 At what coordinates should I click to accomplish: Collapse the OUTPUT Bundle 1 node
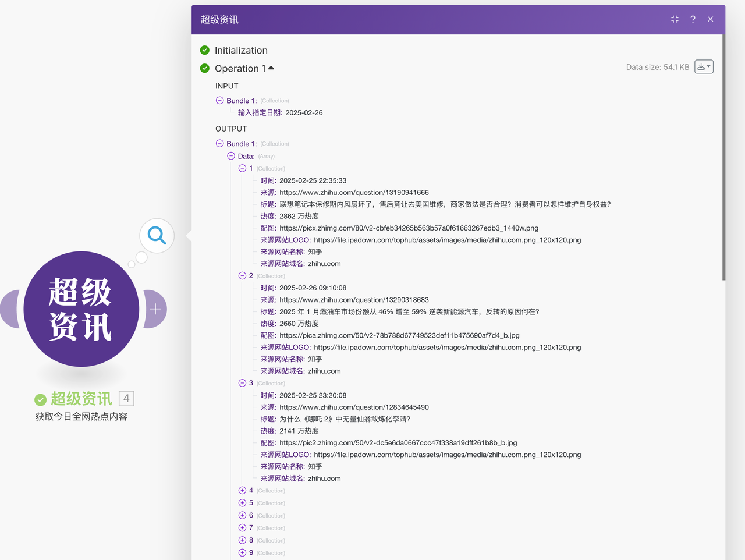[x=220, y=144]
